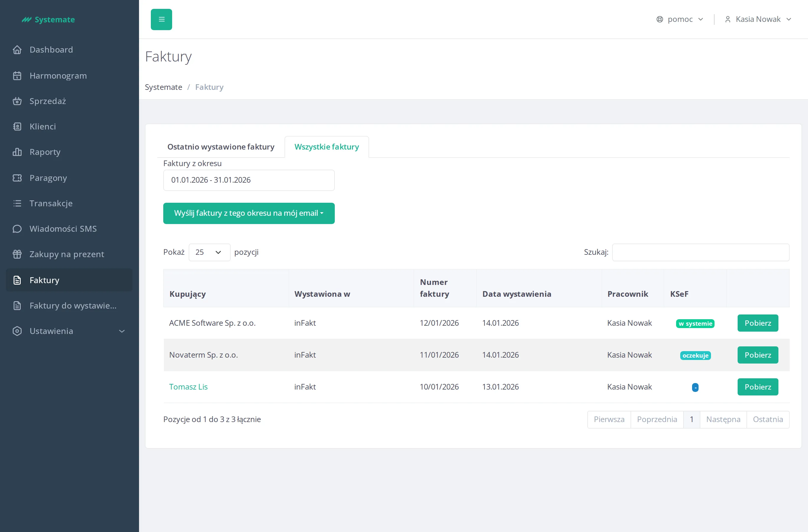
Task: Download Tomasz Lis invoice with Pobierz
Action: coord(758,387)
